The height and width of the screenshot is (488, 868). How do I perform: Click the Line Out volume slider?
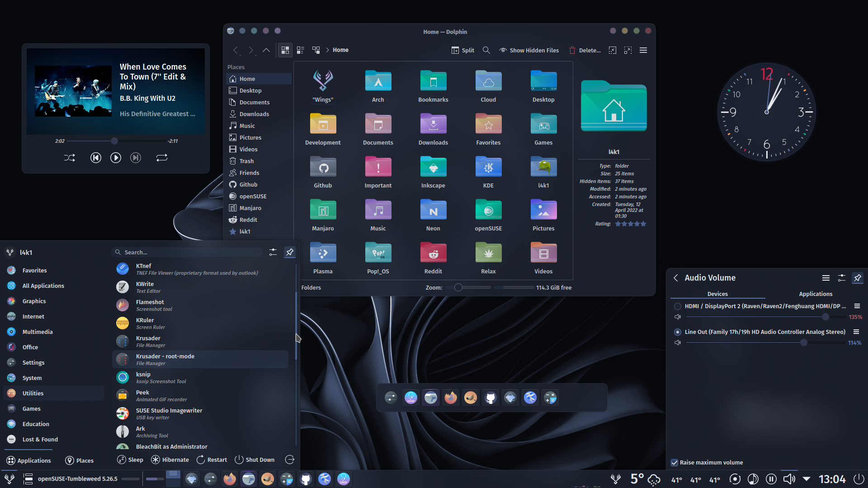(x=765, y=343)
